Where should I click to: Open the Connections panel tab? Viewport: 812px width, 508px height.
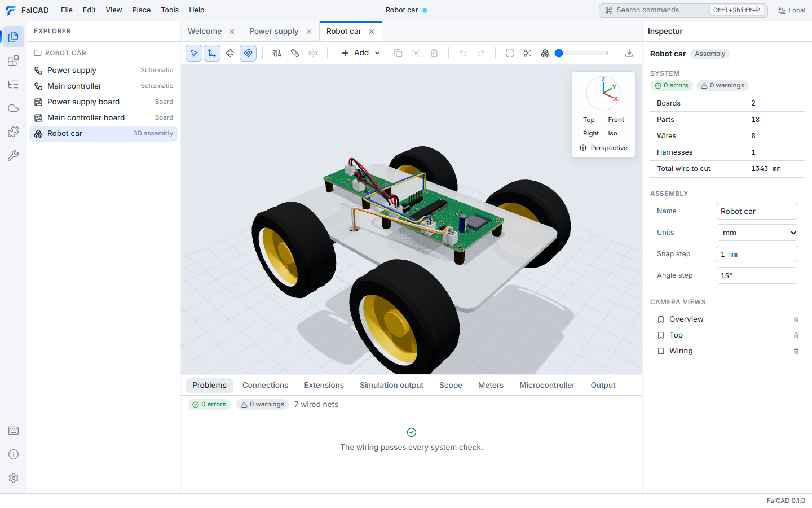tap(265, 386)
